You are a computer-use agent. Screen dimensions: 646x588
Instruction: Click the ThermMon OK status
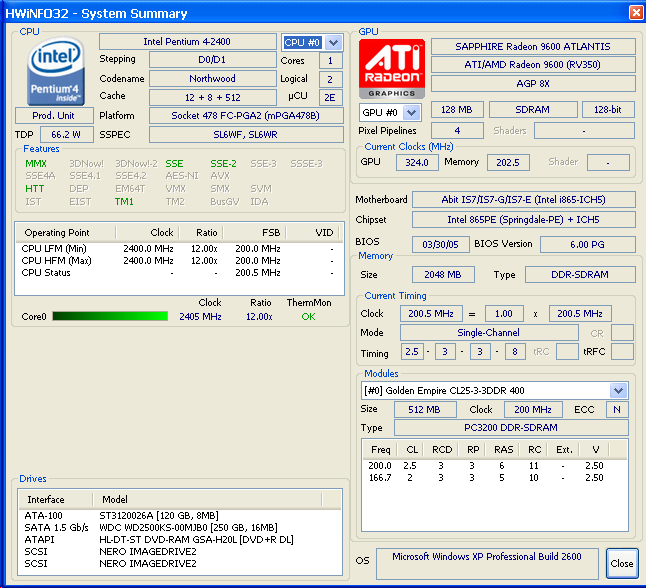[x=309, y=317]
